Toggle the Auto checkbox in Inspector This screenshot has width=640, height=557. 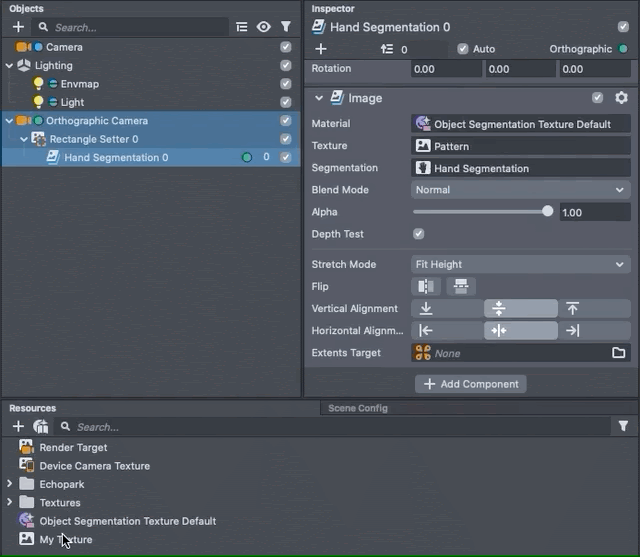click(462, 49)
